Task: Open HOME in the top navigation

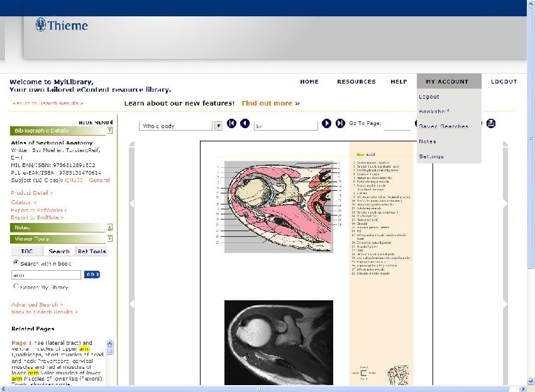Action: [309, 82]
